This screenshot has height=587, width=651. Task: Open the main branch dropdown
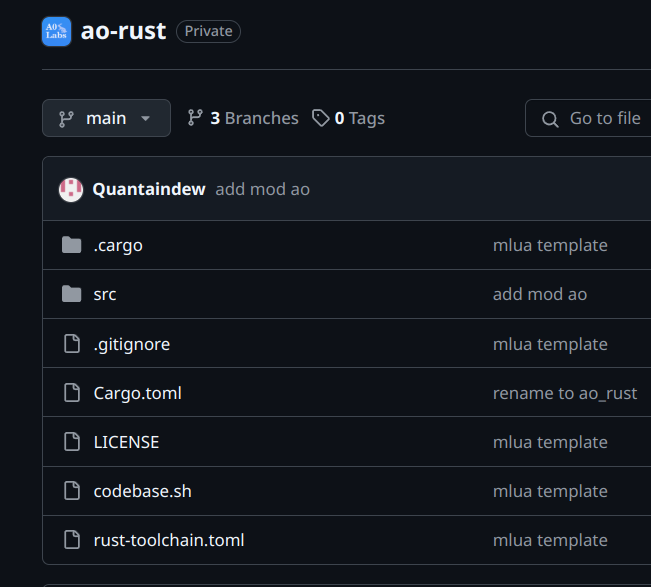click(x=106, y=118)
